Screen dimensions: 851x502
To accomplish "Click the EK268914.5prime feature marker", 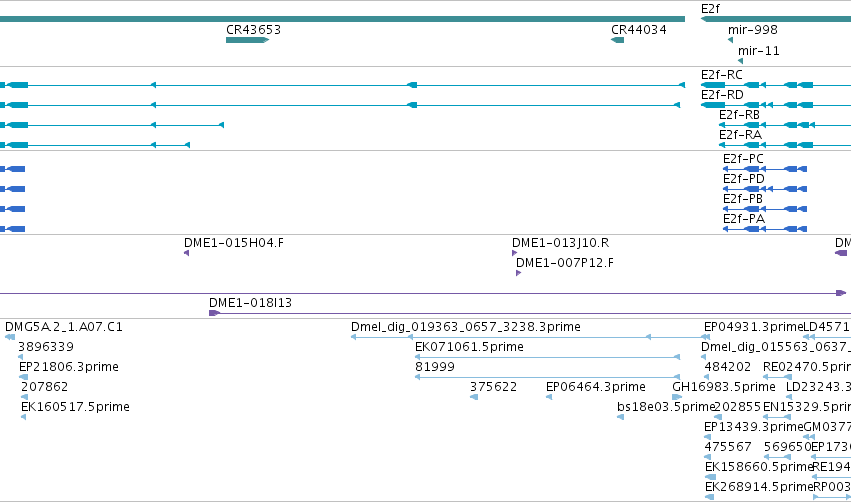I will point(709,497).
